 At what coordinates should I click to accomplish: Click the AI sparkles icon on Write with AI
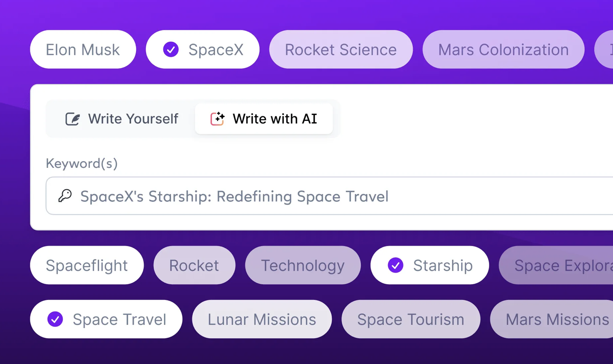tap(217, 119)
